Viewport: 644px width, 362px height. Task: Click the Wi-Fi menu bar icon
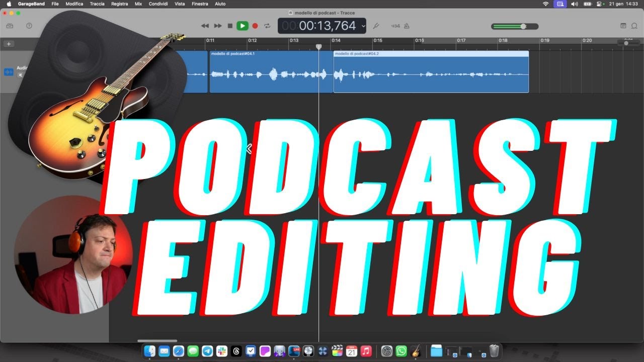(x=546, y=4)
